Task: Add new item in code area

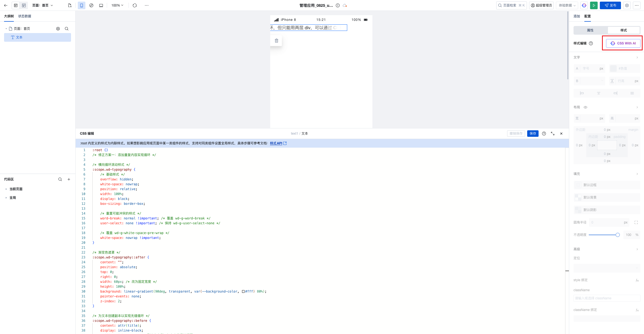Action: [x=69, y=179]
